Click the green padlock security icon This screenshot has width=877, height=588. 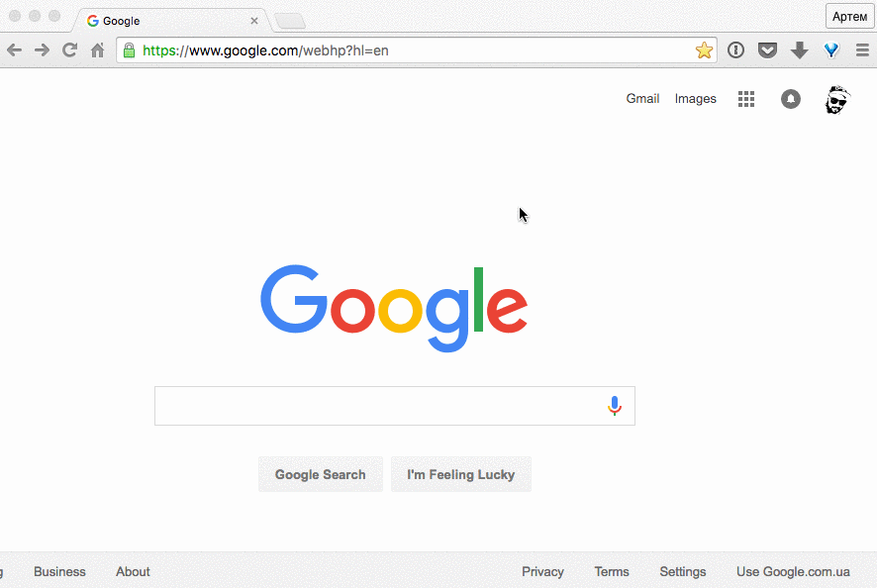coord(130,50)
